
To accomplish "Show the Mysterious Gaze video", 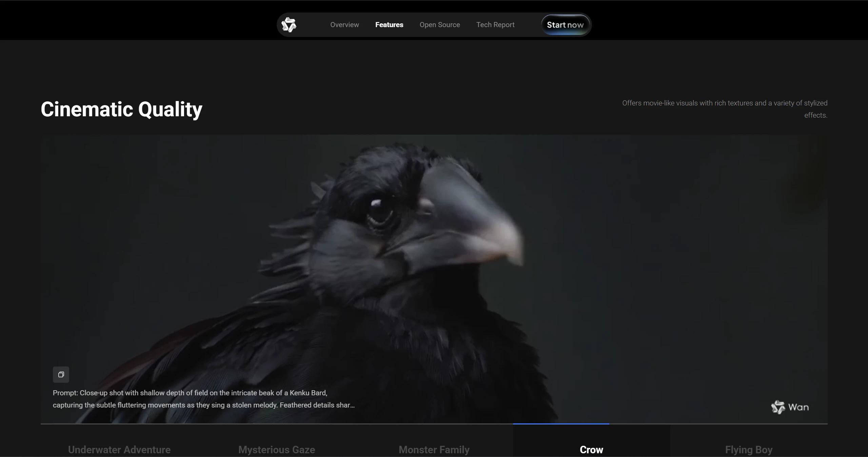I will point(277,450).
